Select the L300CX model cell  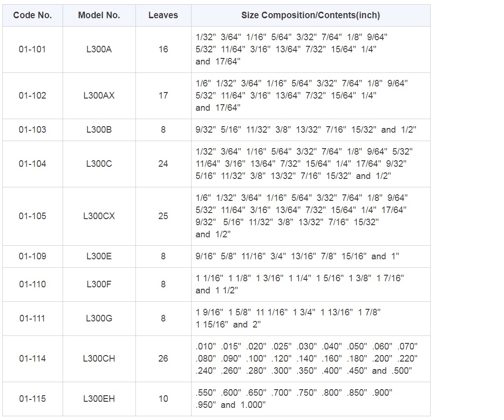pyautogui.click(x=99, y=216)
